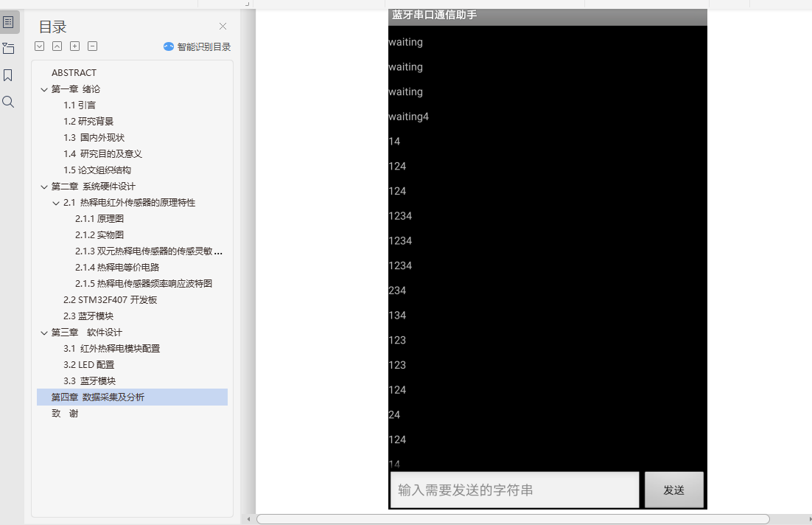
Task: Go to 2.1.3 双元热释电传感器 entry
Action: point(149,251)
